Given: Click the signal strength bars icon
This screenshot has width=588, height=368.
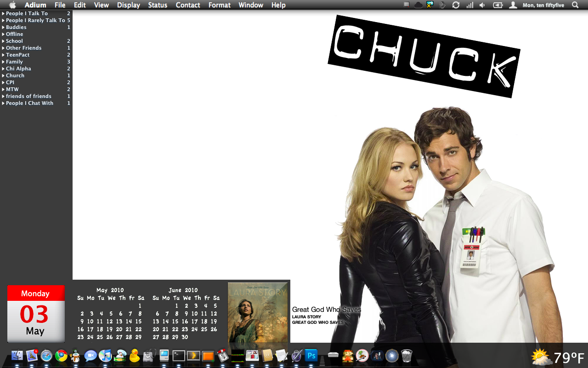Looking at the screenshot, I should (x=469, y=5).
